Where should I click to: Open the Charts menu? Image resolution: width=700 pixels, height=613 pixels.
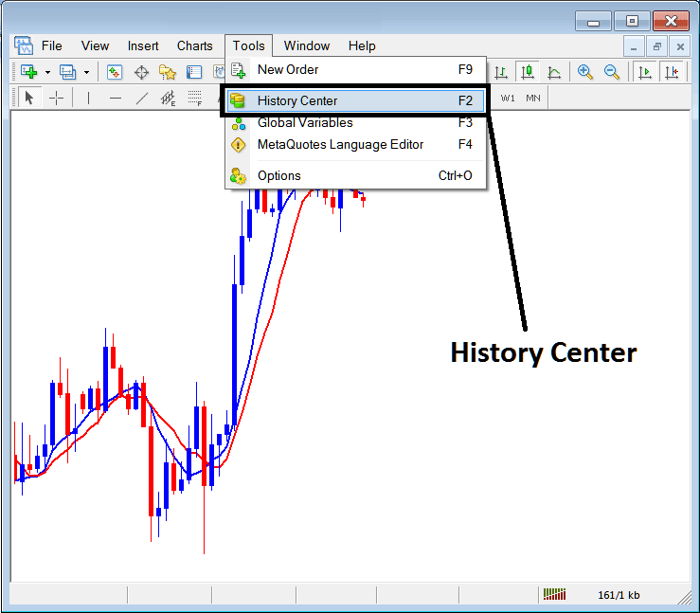pyautogui.click(x=195, y=45)
